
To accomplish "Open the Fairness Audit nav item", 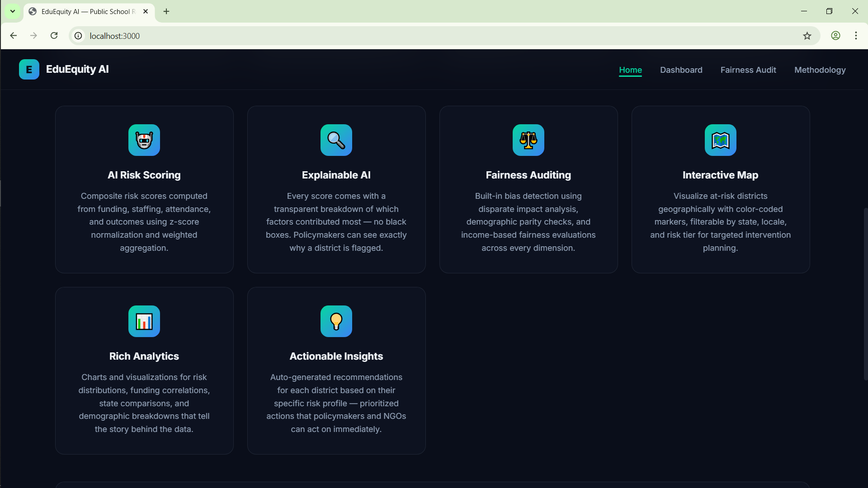I will click(748, 70).
